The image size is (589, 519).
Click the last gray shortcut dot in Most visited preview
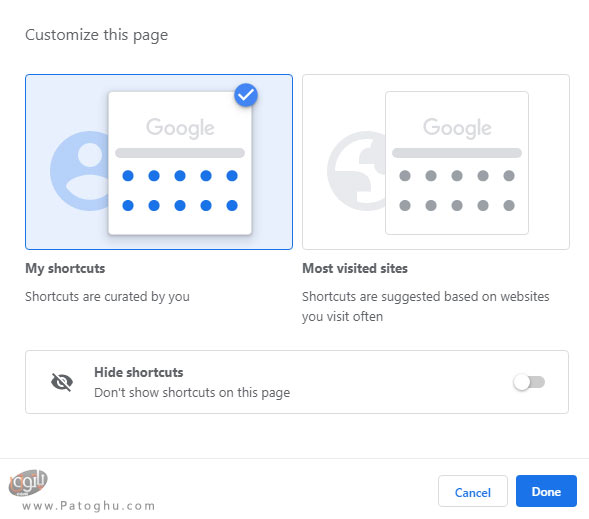(509, 205)
